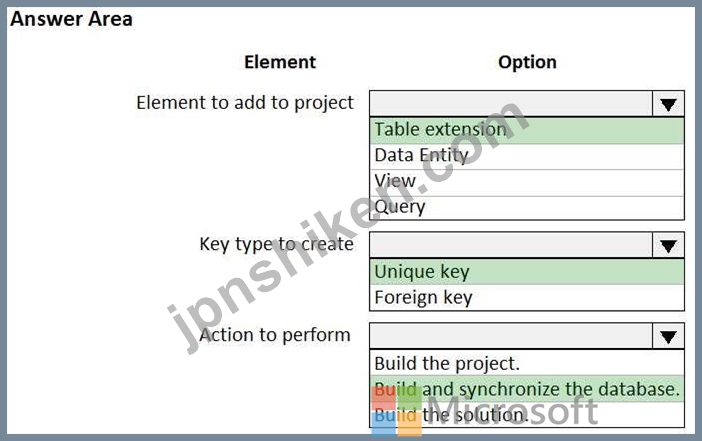Click the Key type to create field
The height and width of the screenshot is (441, 702).
pos(511,245)
